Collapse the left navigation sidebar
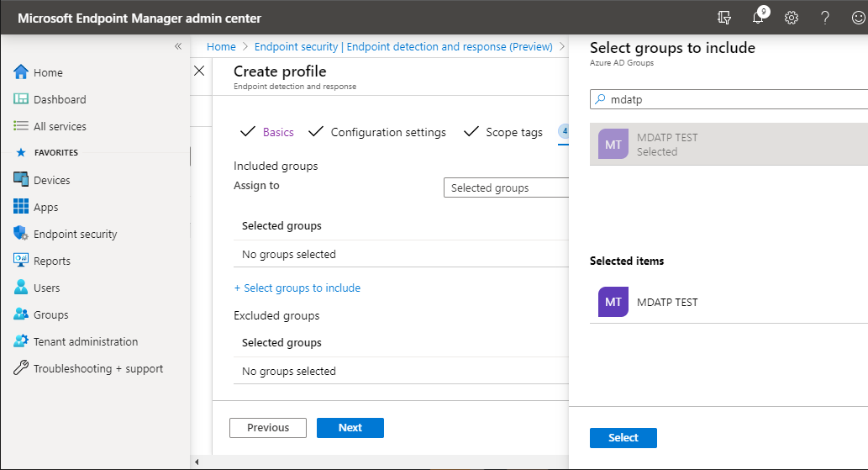868x470 pixels. [178, 46]
